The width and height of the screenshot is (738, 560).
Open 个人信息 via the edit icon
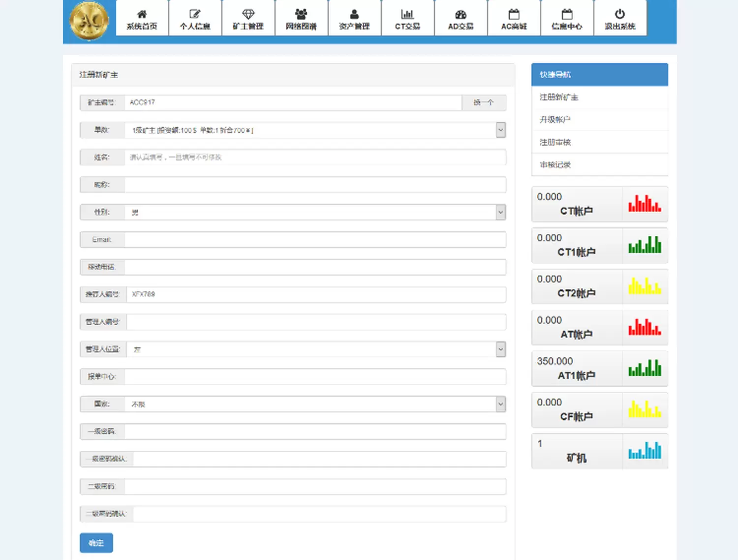tap(195, 14)
